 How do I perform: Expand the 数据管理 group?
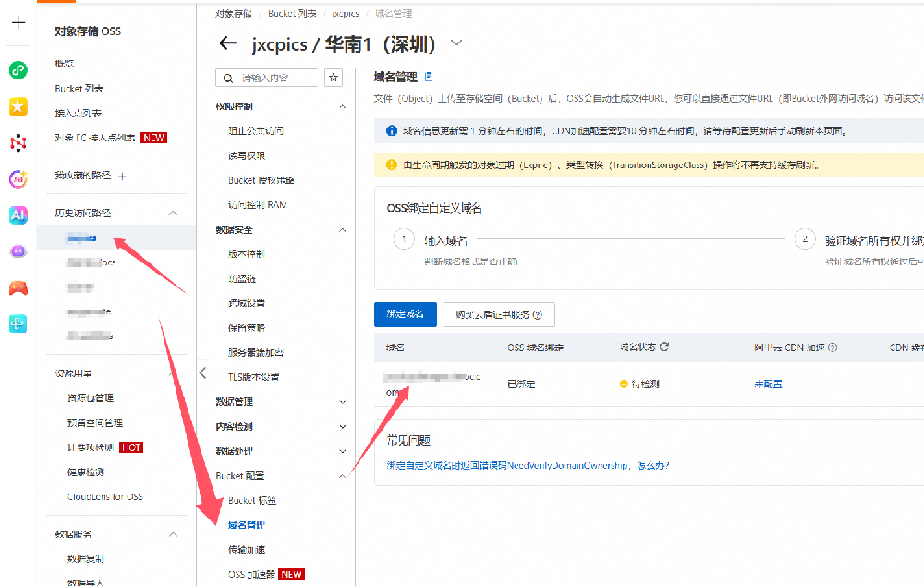(x=343, y=402)
